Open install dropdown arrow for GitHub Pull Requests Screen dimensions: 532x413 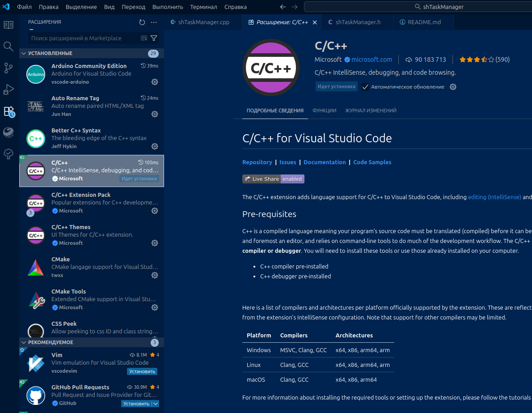click(155, 404)
